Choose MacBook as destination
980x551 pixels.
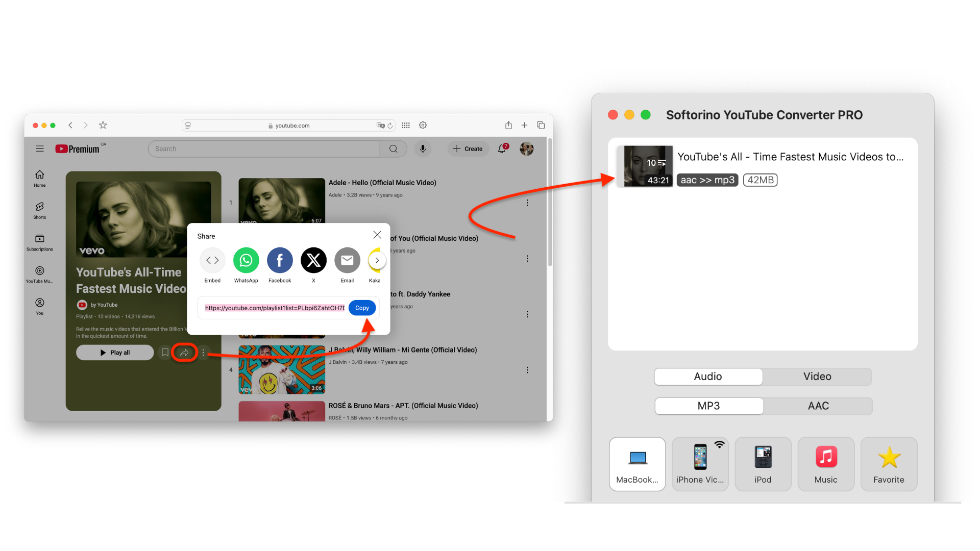pyautogui.click(x=638, y=464)
